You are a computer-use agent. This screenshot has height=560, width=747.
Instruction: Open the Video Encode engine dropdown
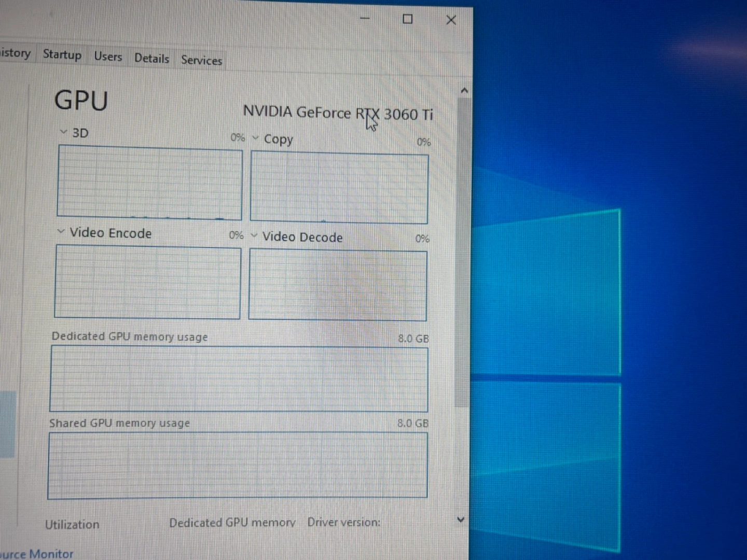(x=61, y=231)
